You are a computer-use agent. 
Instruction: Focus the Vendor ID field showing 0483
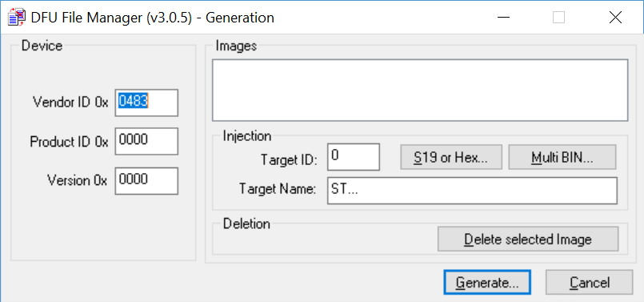[146, 103]
